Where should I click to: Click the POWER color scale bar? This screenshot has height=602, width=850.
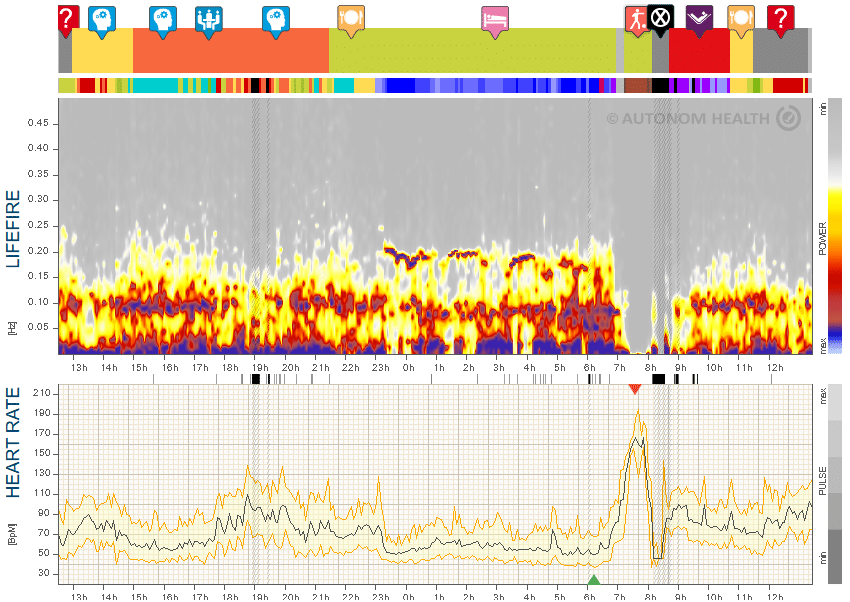[x=835, y=226]
